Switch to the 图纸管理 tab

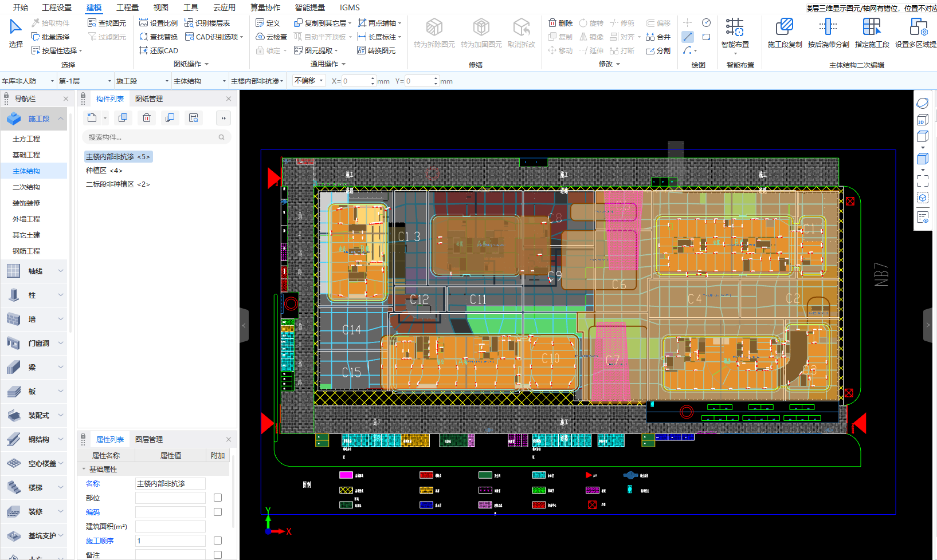149,99
